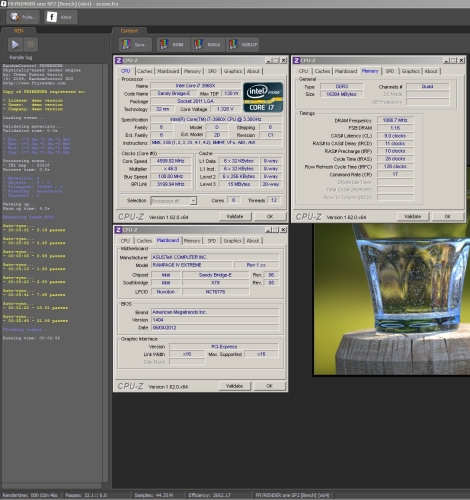
Task: Open About tab in the Memory CPU-Z window
Action: click(x=431, y=71)
